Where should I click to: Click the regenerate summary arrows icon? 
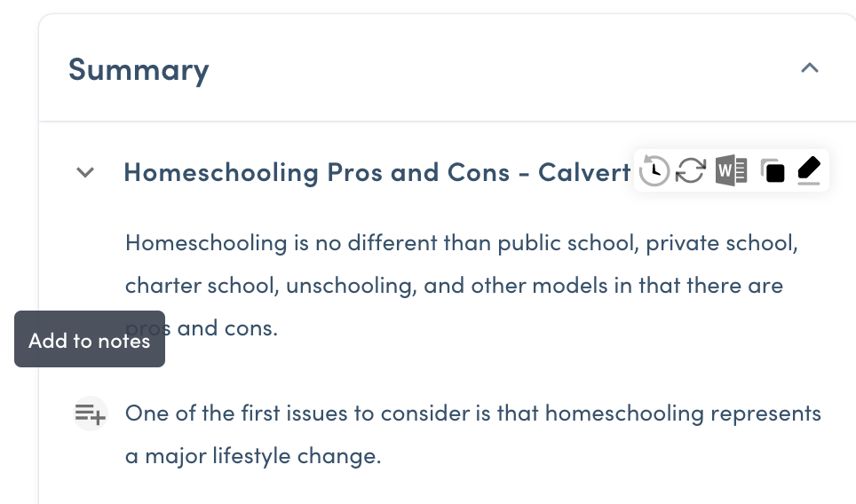(x=690, y=170)
